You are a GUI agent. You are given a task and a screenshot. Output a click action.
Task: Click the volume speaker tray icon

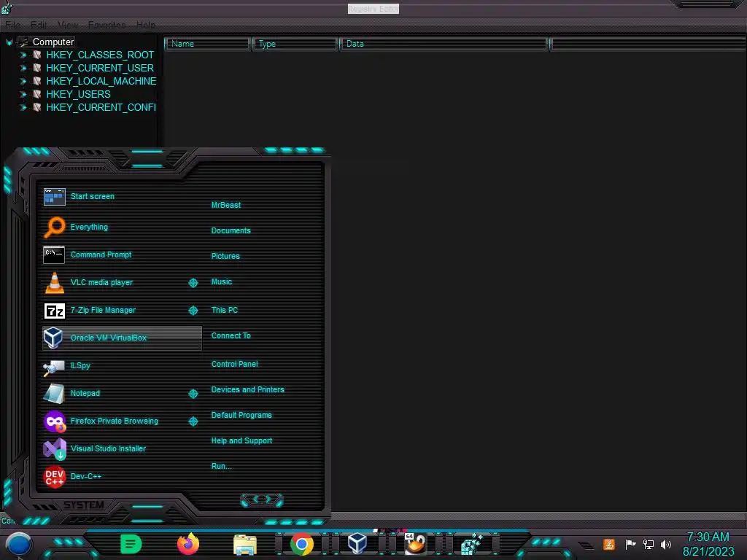pyautogui.click(x=666, y=544)
